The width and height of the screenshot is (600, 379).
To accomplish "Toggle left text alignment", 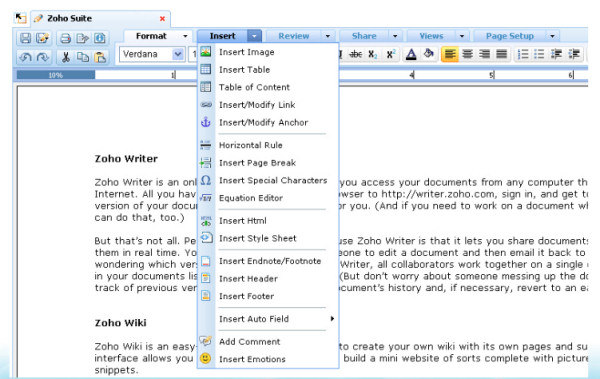I will tap(450, 54).
